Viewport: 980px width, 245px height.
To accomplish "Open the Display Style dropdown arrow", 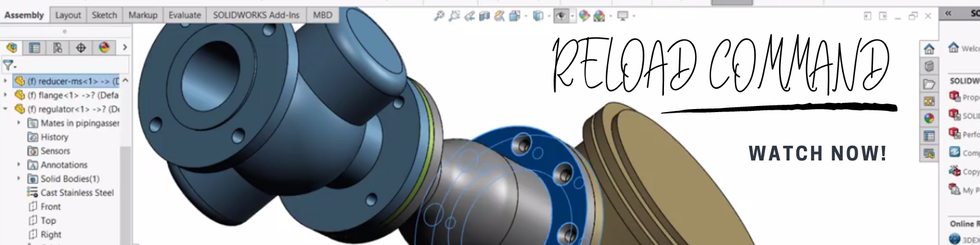I will tap(549, 17).
